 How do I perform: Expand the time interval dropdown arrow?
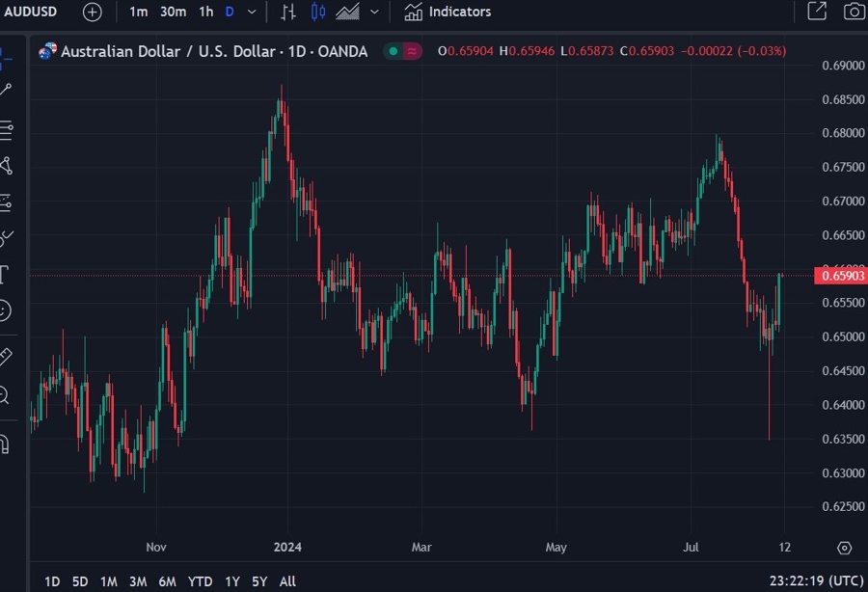click(x=251, y=12)
